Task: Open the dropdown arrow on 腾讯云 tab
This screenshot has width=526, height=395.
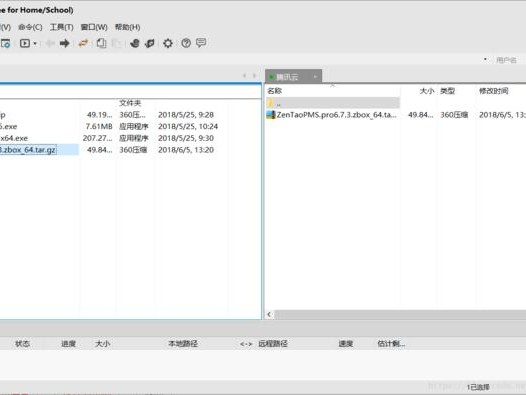Action: pos(315,77)
